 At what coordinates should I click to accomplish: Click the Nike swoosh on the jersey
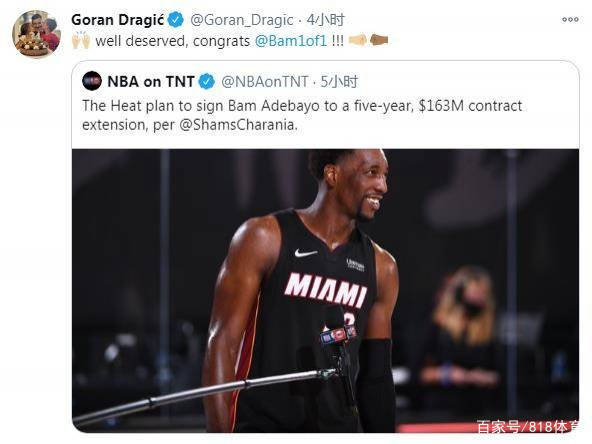coord(305,252)
